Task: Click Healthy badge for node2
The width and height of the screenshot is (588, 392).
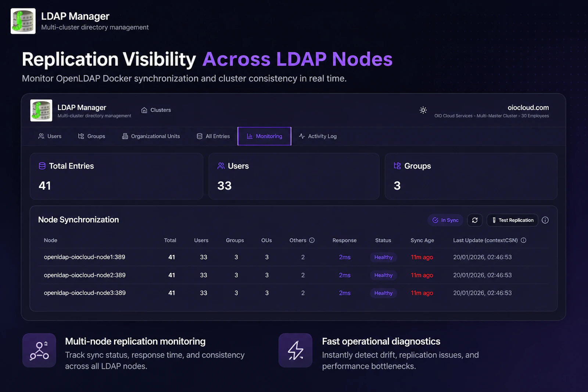Action: point(383,275)
